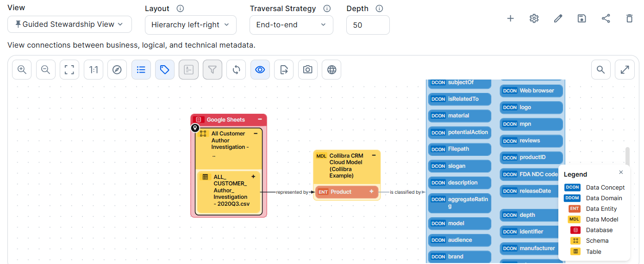The width and height of the screenshot is (644, 264).
Task: Click the refresh diagram icon
Action: 236,70
